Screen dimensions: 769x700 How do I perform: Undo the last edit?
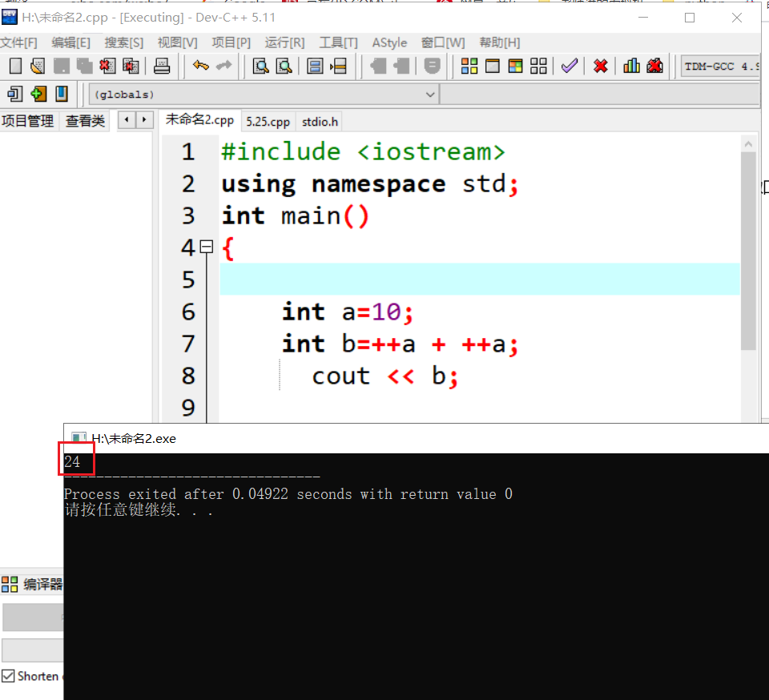pyautogui.click(x=200, y=65)
